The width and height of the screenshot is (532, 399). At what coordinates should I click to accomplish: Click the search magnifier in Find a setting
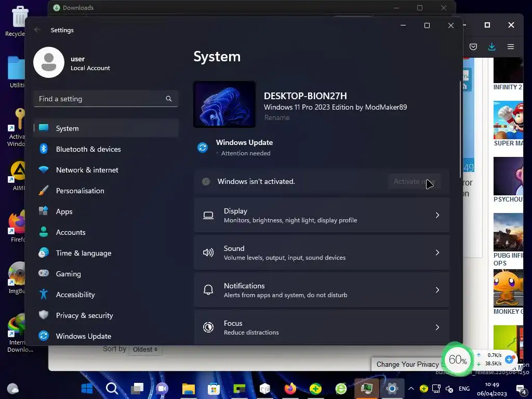(169, 99)
